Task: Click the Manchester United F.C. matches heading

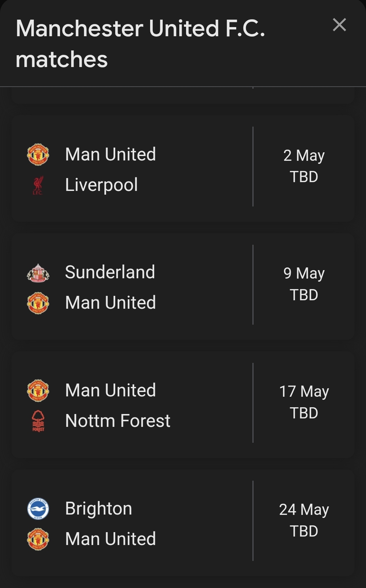Action: pos(140,43)
